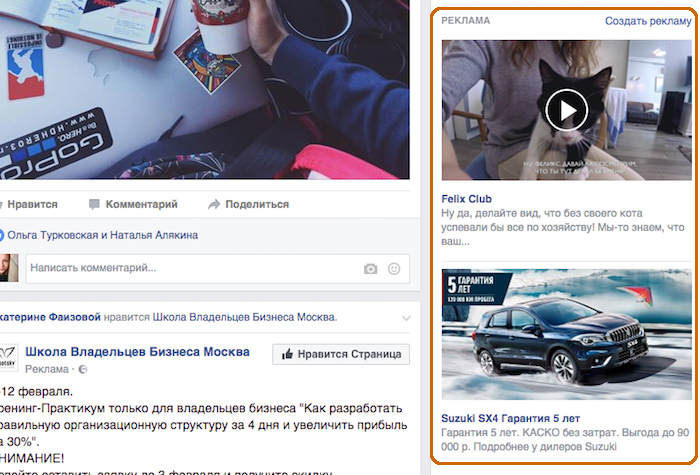
Task: Open the Создать рекламу link
Action: click(648, 21)
